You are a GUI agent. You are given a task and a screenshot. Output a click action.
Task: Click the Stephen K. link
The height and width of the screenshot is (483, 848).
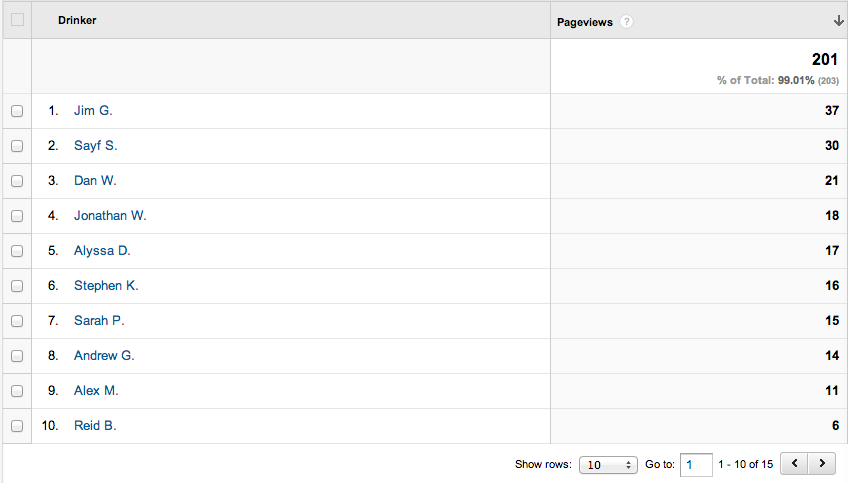tap(106, 286)
